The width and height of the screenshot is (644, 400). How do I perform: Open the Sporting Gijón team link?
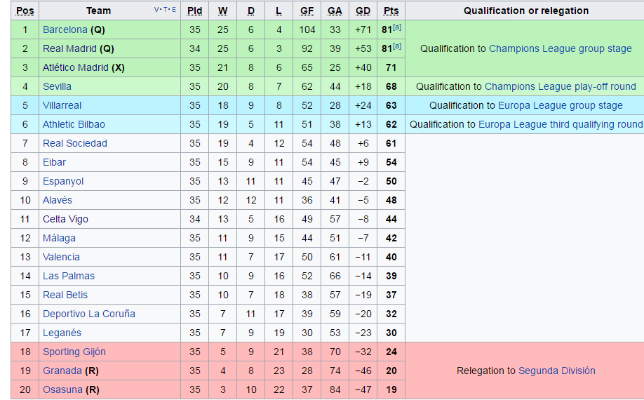74,352
